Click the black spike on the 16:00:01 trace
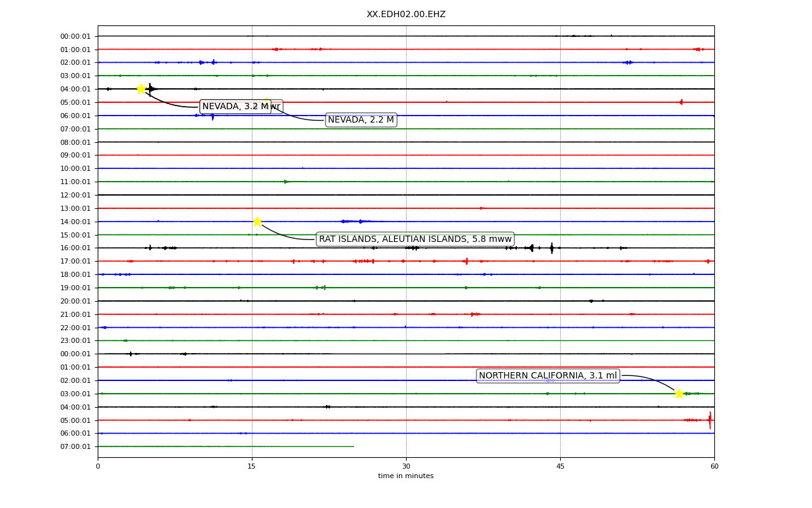Screen dimensions: 812x508 tap(551, 248)
